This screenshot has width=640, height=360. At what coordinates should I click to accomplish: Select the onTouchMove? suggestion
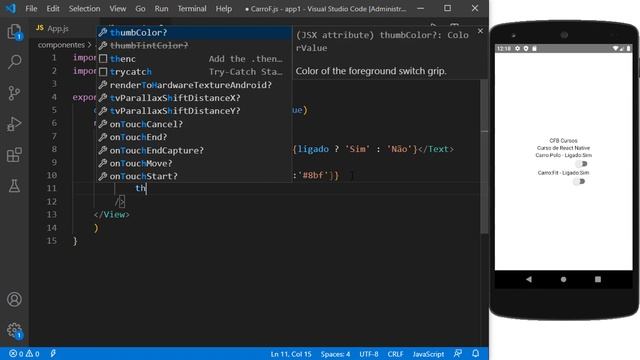coord(194,163)
